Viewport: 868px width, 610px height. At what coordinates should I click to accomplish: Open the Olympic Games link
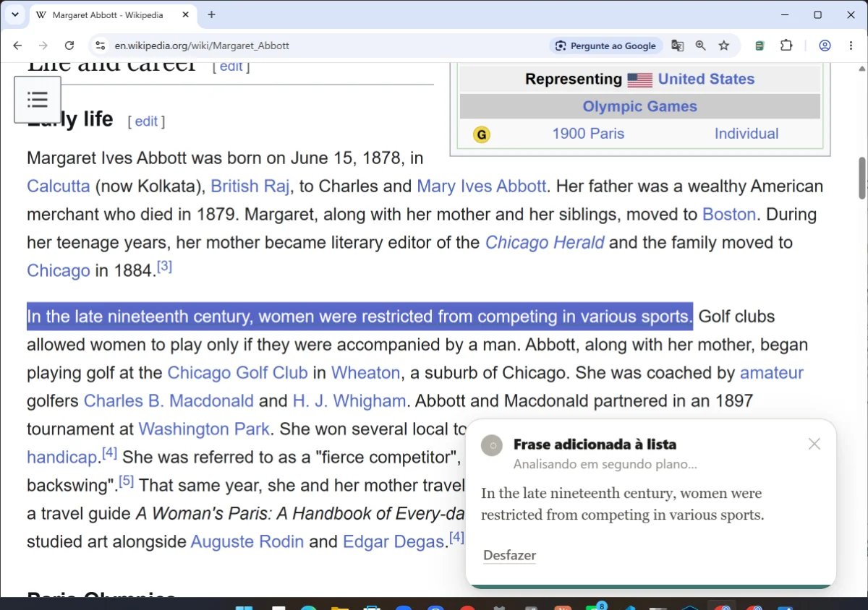pyautogui.click(x=640, y=106)
